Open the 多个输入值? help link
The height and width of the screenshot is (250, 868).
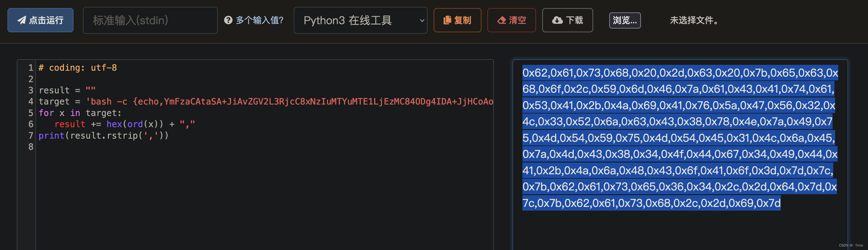pos(259,20)
